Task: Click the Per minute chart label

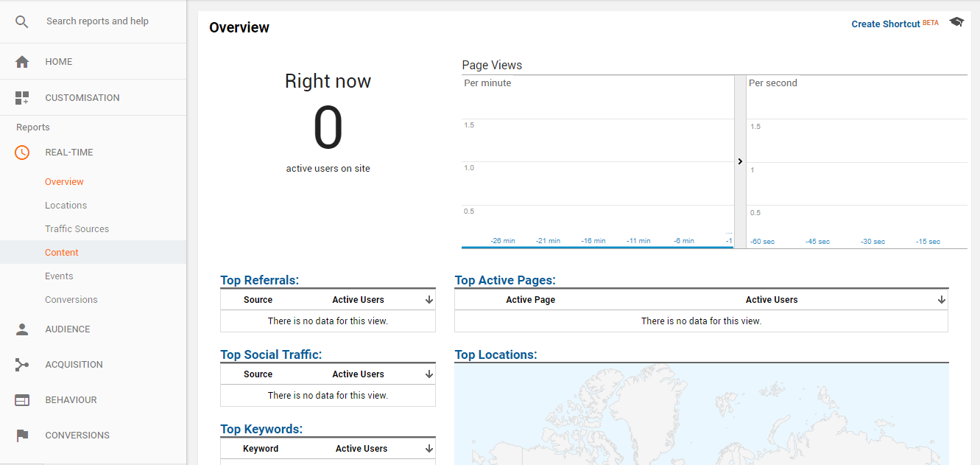Action: click(x=487, y=83)
